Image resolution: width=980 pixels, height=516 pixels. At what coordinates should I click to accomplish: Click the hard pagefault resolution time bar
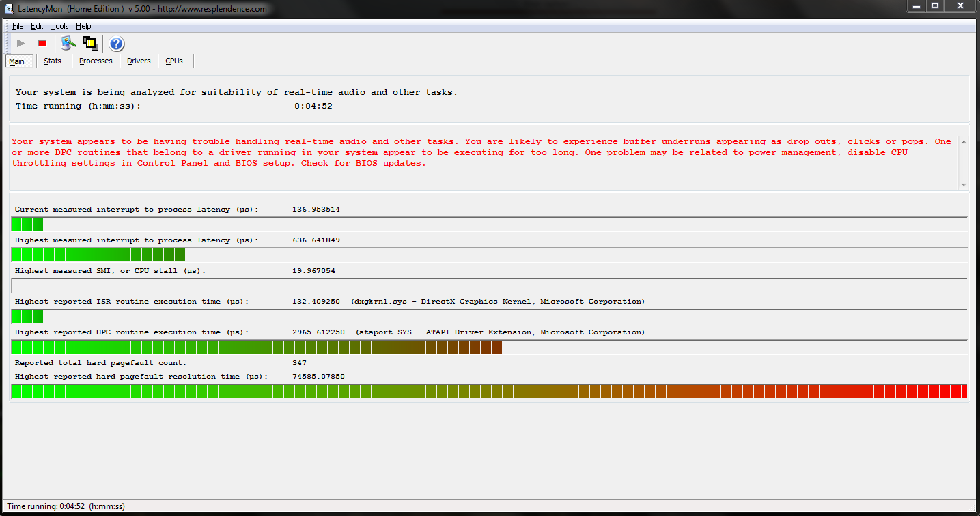(489, 391)
